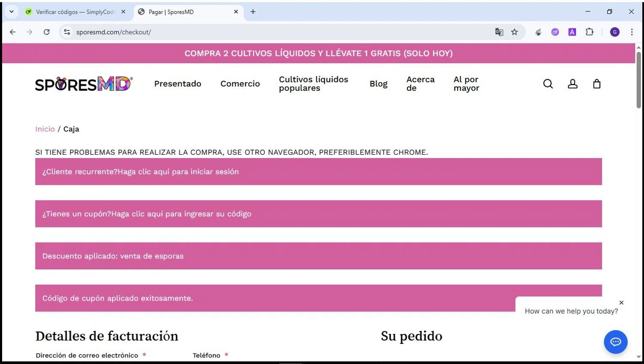Viewport: 644px width, 364px height.
Task: Open the tab search dropdown arrow
Action: 12,12
